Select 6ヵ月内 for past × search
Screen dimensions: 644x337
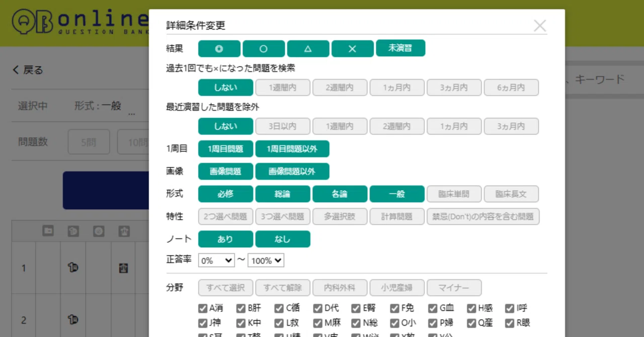(x=511, y=88)
